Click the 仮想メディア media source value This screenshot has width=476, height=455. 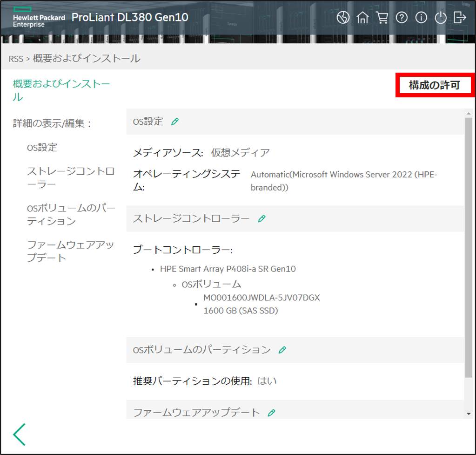pos(241,153)
